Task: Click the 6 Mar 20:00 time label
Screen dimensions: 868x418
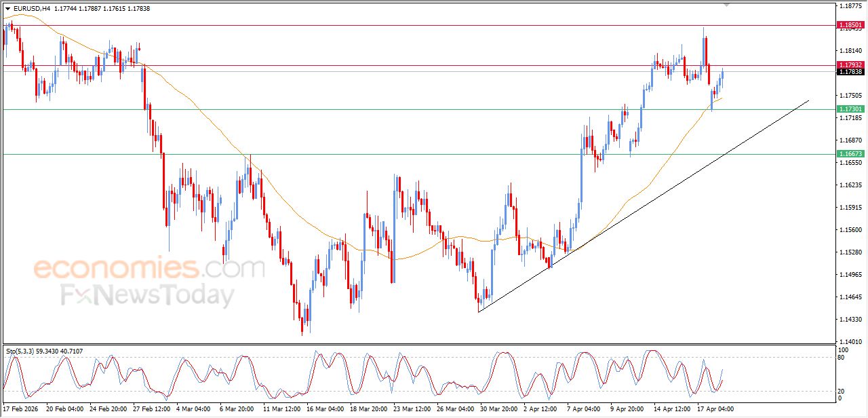Action: pyautogui.click(x=236, y=409)
